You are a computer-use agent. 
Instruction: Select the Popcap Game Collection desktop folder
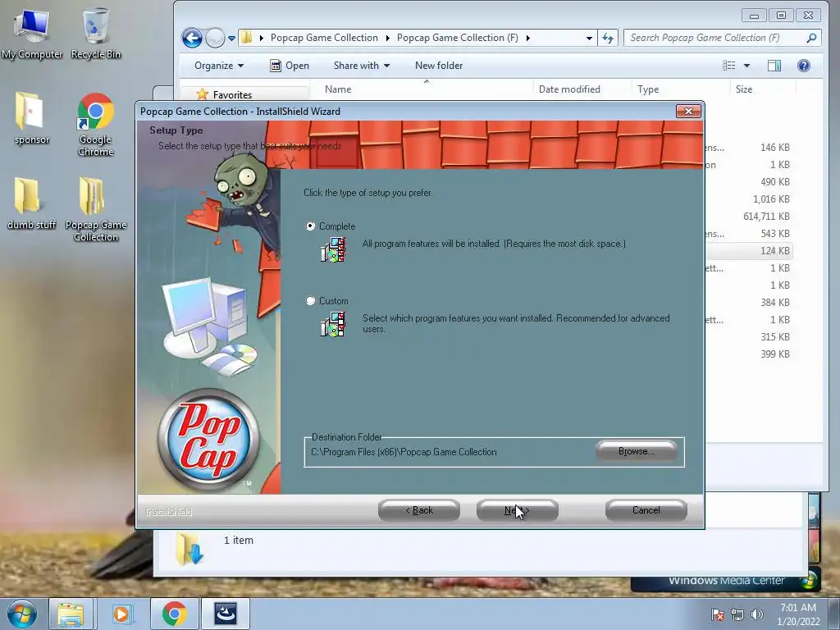[96, 209]
